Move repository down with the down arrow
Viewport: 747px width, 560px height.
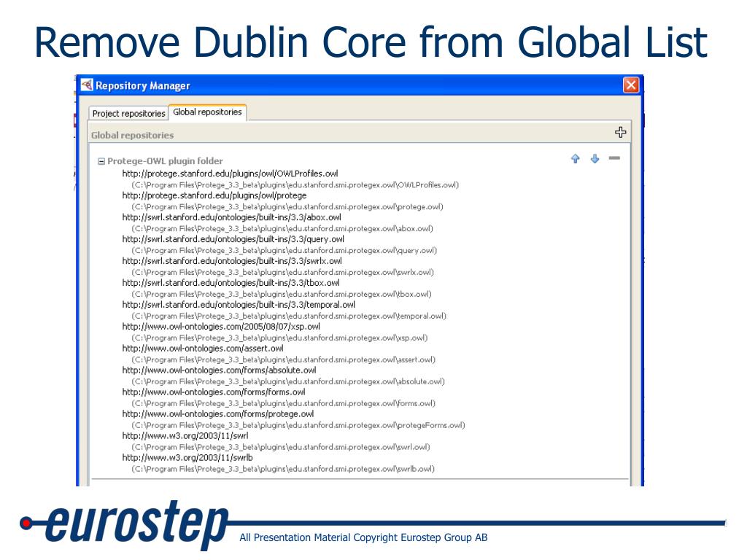pos(595,158)
